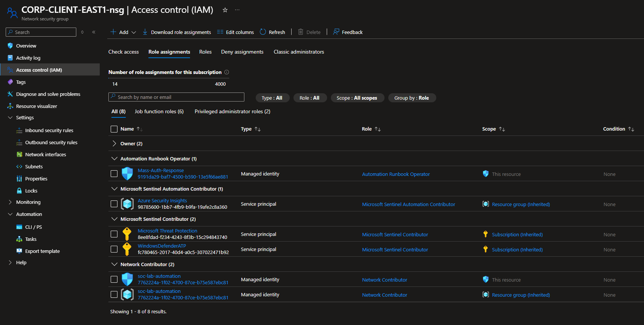Collapse the Network Contributor (2) group
The image size is (644, 325).
[114, 264]
